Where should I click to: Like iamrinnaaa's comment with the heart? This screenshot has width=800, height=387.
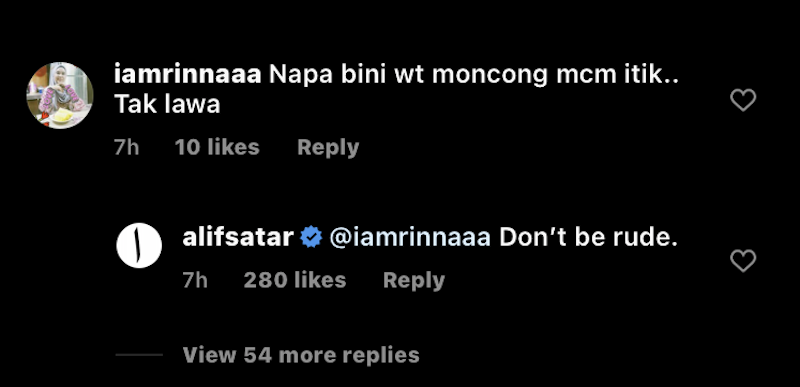(743, 100)
